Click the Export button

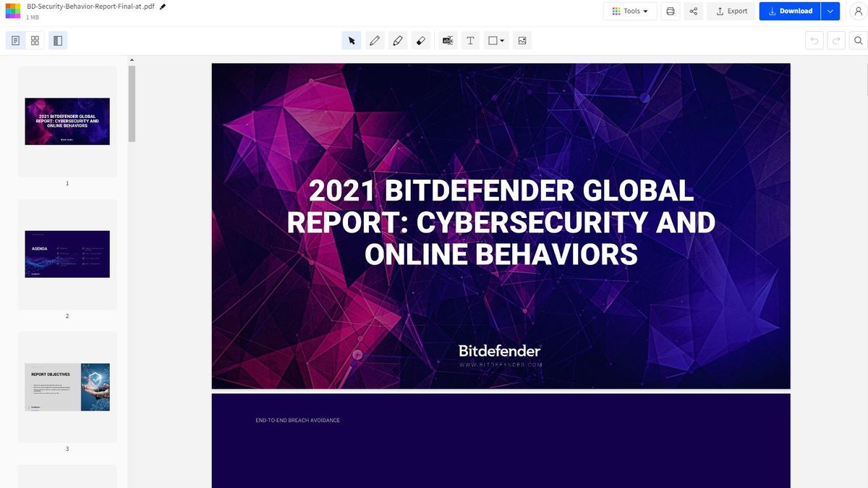click(731, 11)
